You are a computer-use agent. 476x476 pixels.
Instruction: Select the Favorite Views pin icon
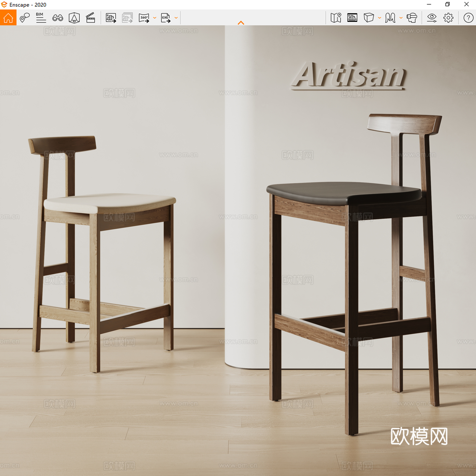point(25,18)
